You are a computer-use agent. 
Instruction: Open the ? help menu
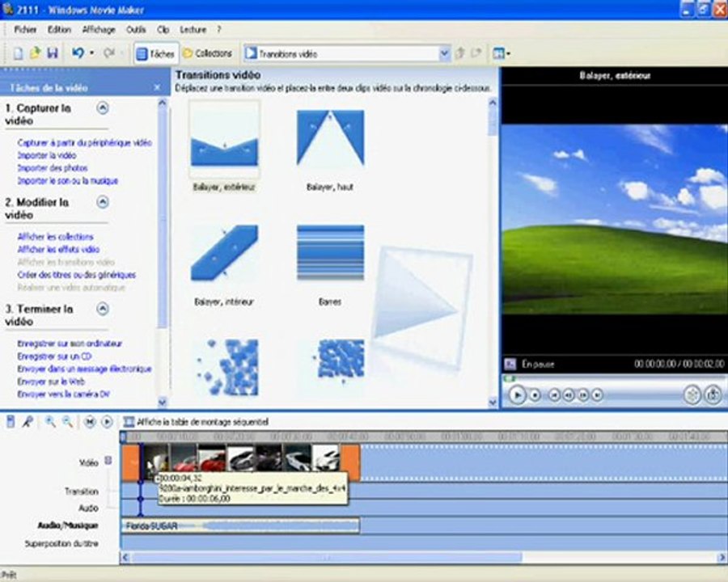point(218,30)
